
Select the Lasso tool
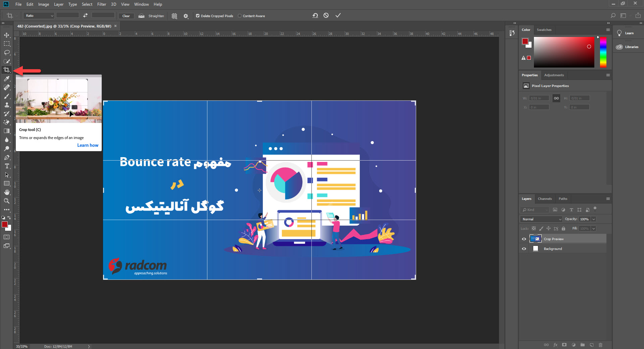tap(7, 53)
